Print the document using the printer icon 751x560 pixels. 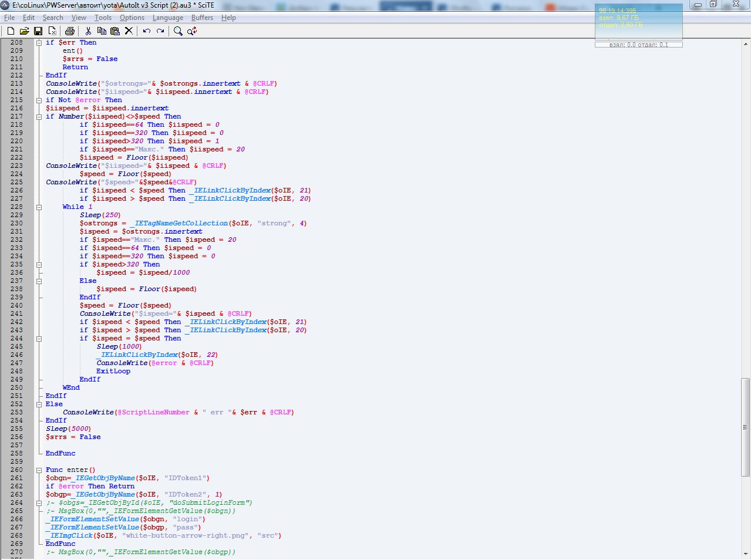[x=70, y=31]
